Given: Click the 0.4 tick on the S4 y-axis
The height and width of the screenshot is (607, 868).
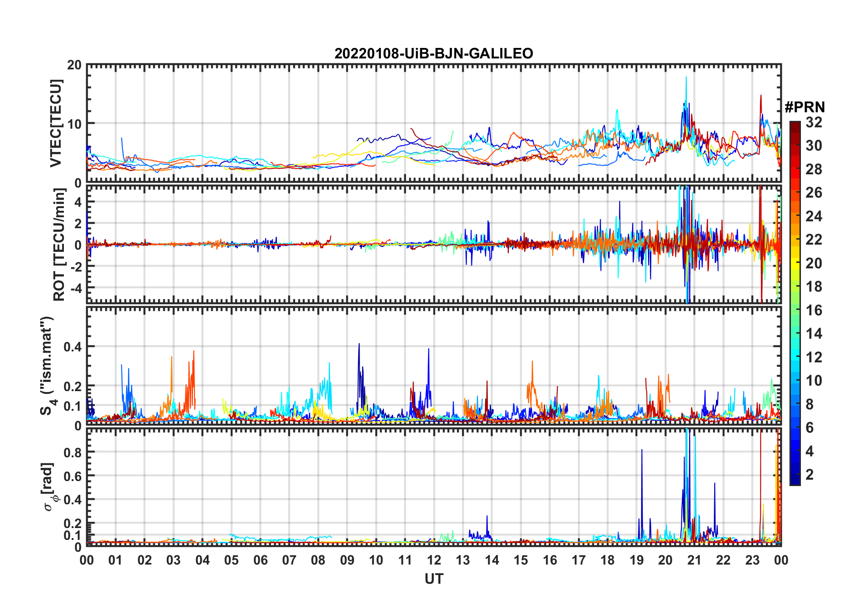Looking at the screenshot, I should 73,347.
